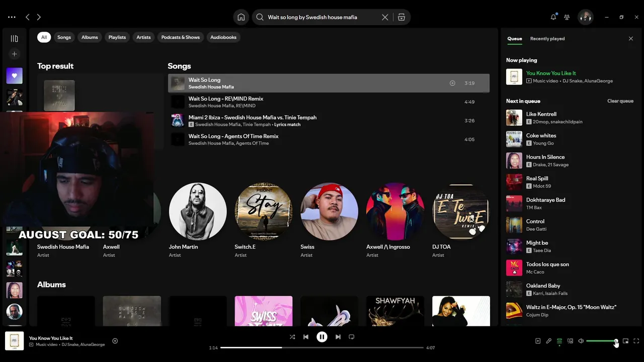Screen dimensions: 644x362
Task: Add You Know You Like It to library
Action: [x=115, y=341]
